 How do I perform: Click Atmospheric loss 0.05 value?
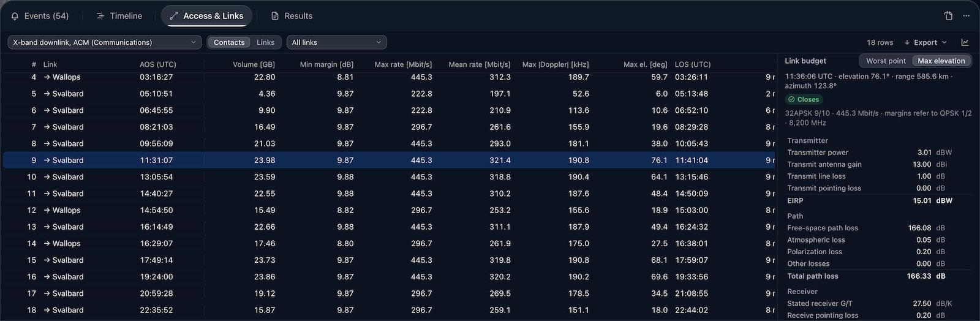(924, 240)
